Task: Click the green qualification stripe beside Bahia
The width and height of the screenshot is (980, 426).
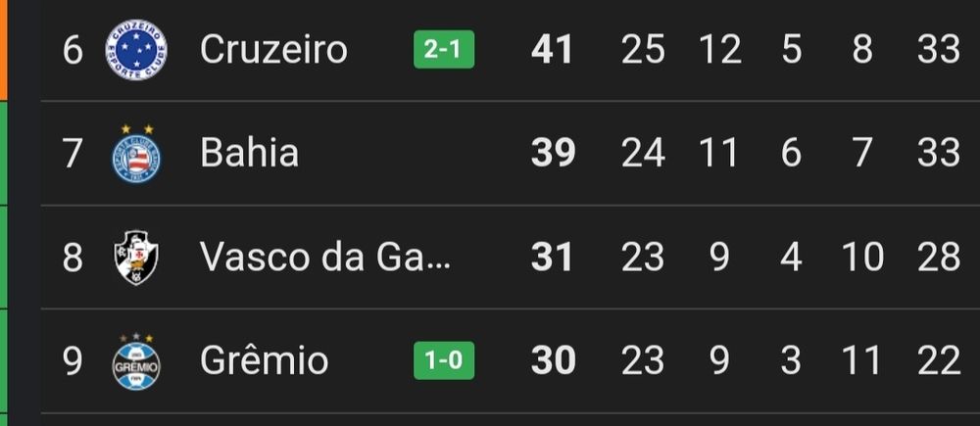Action: (4, 154)
